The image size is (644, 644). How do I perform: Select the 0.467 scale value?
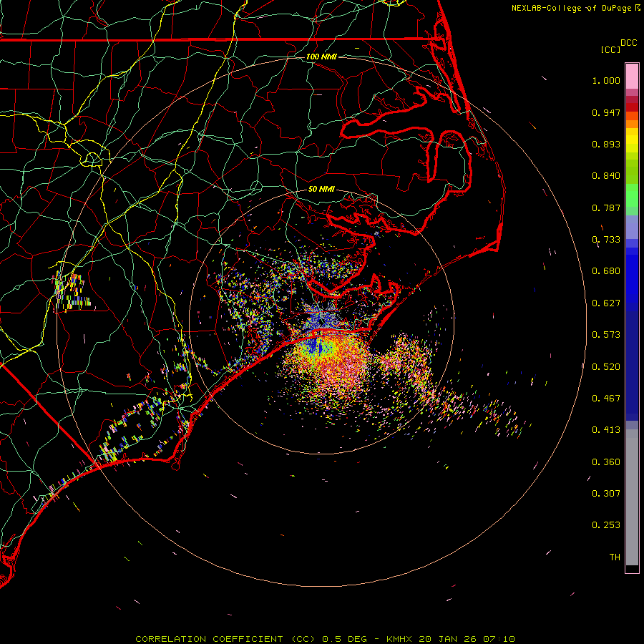tap(606, 399)
